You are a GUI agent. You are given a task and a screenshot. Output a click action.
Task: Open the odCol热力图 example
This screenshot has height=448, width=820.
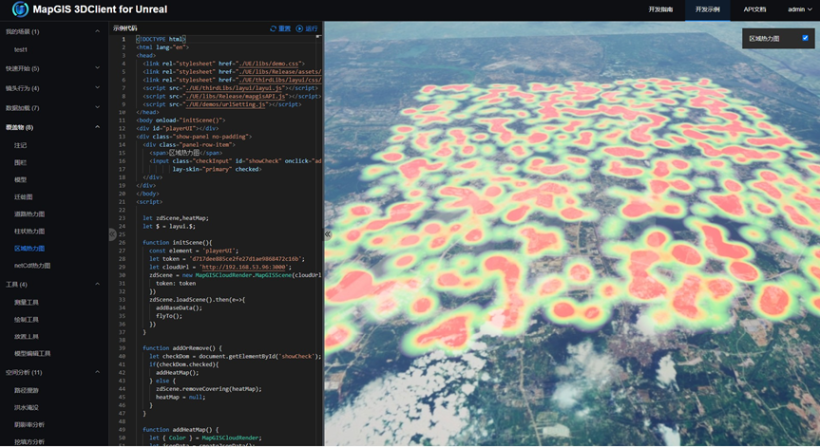(32, 265)
